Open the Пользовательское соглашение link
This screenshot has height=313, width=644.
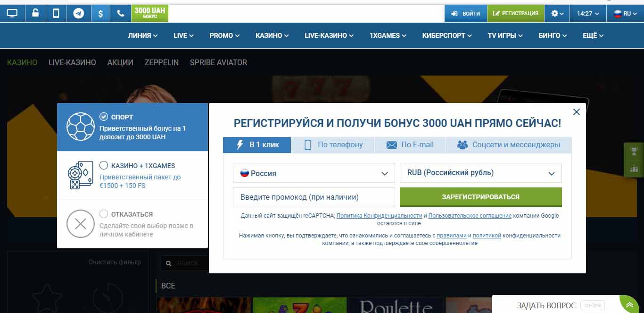(470, 216)
